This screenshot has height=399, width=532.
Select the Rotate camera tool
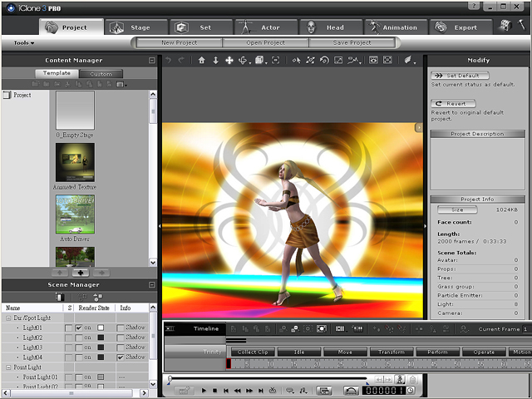pos(244,61)
